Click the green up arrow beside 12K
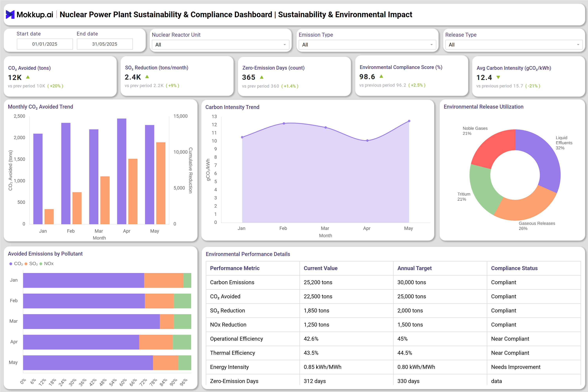588x392 pixels. [x=28, y=77]
